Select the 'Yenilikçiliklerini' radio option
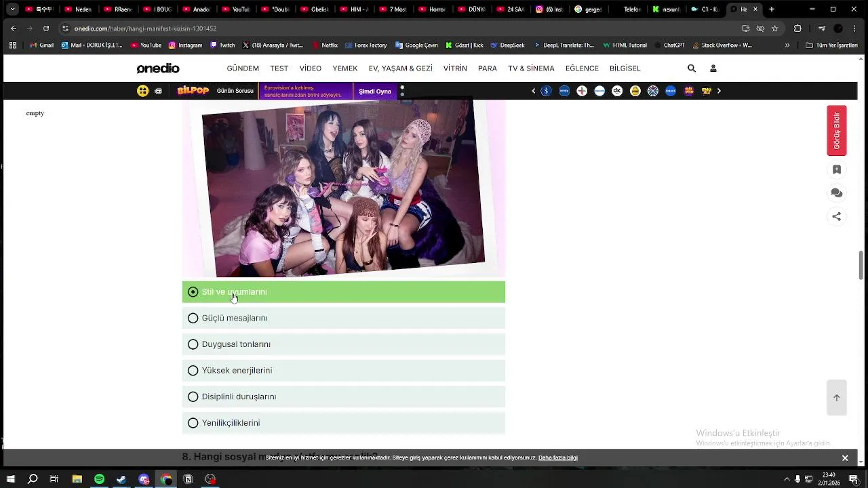The height and width of the screenshot is (488, 868). pos(343,423)
